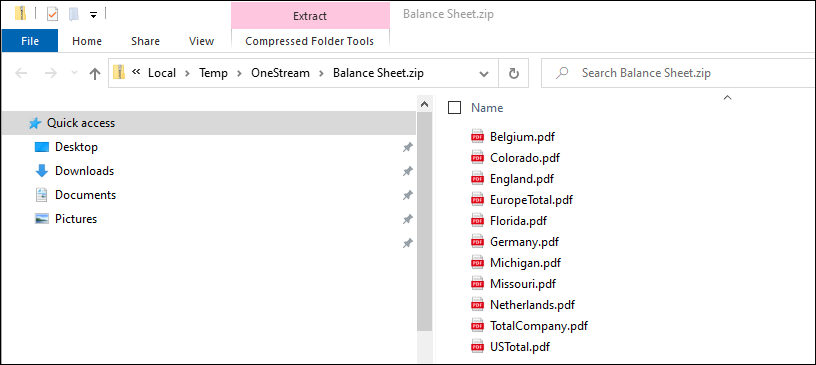Open the recent locations dropdown arrow
816x365 pixels.
tap(73, 73)
